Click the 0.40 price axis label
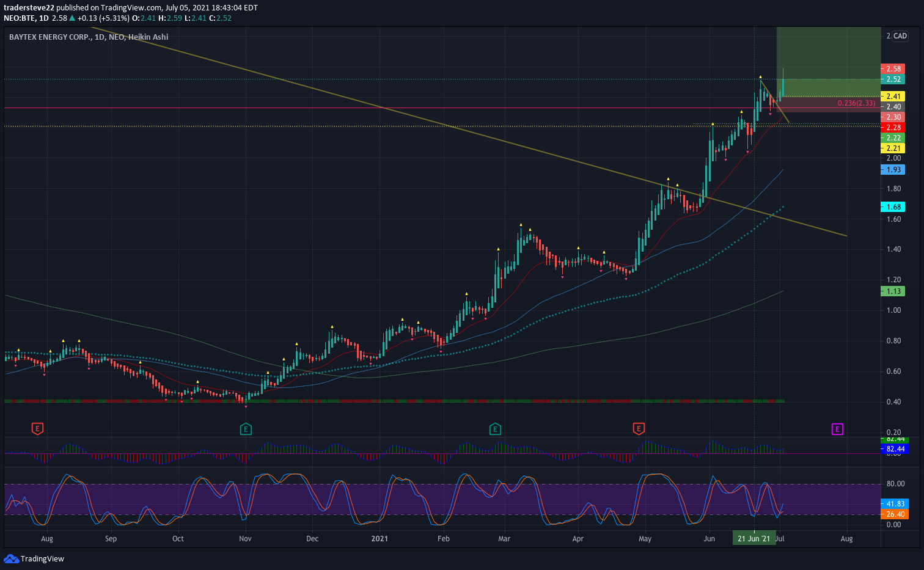 point(894,402)
